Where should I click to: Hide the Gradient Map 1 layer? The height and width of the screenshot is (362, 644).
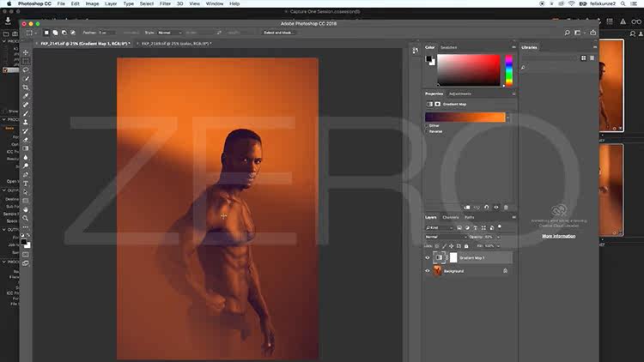coord(427,257)
